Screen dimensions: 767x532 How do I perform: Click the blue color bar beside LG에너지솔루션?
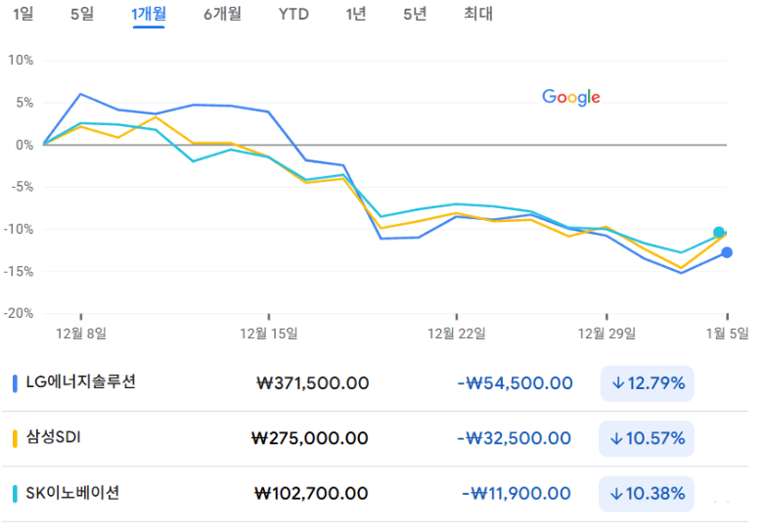coord(16,382)
